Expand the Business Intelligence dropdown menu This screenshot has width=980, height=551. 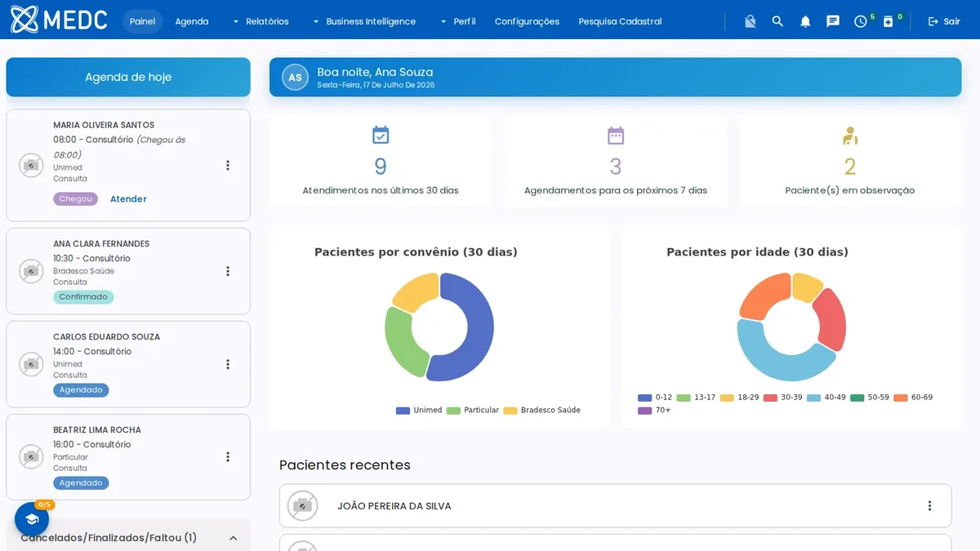[364, 21]
